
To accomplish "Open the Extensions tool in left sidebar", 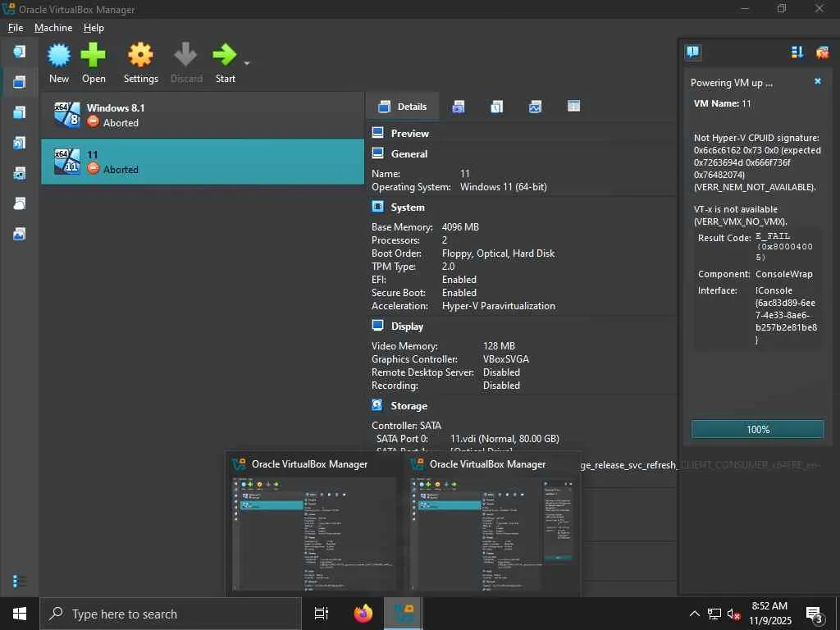I will (20, 112).
